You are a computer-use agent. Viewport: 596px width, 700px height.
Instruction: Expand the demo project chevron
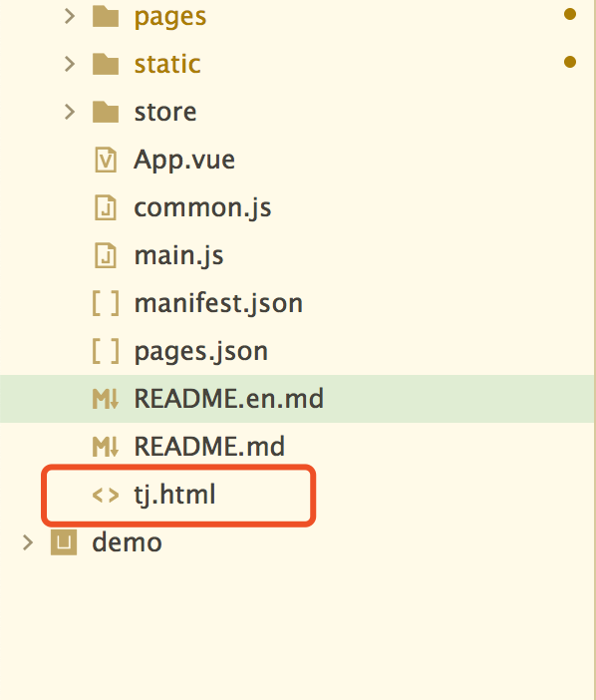[28, 542]
